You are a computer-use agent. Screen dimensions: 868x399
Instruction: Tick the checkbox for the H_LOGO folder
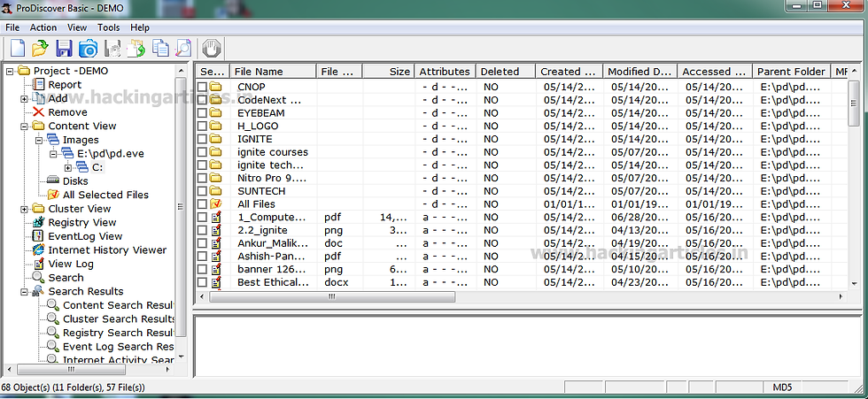pyautogui.click(x=202, y=126)
